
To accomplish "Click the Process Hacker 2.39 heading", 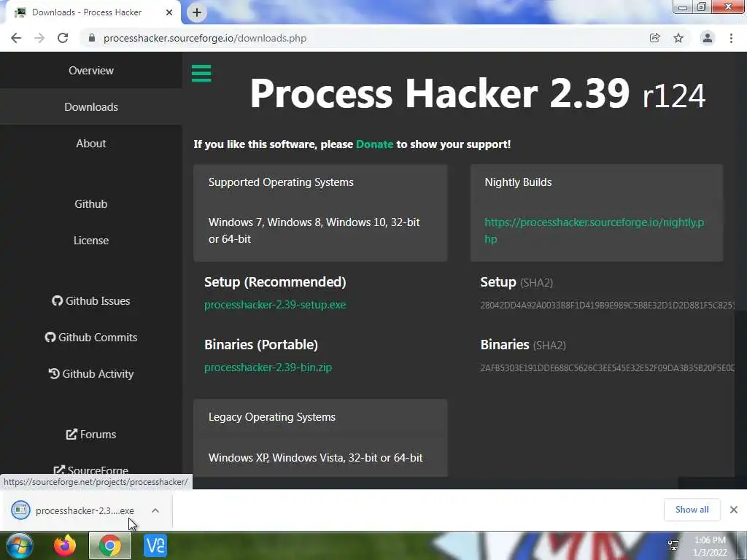I will click(477, 94).
